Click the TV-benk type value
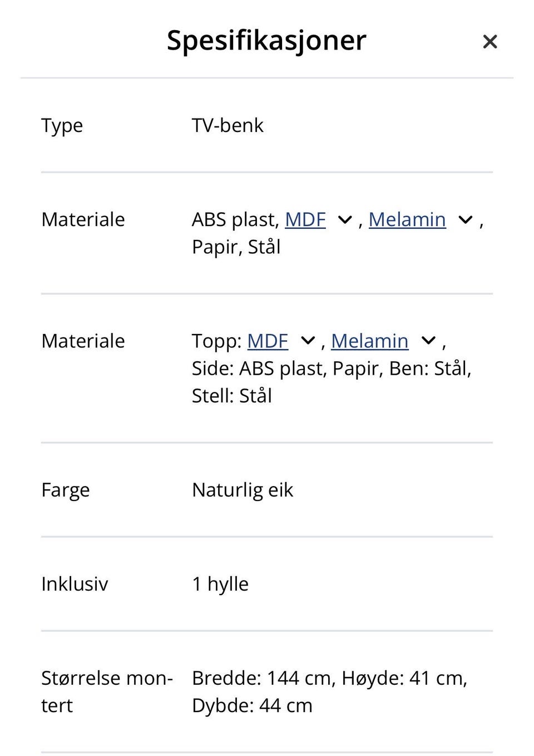The width and height of the screenshot is (534, 756). tap(228, 125)
